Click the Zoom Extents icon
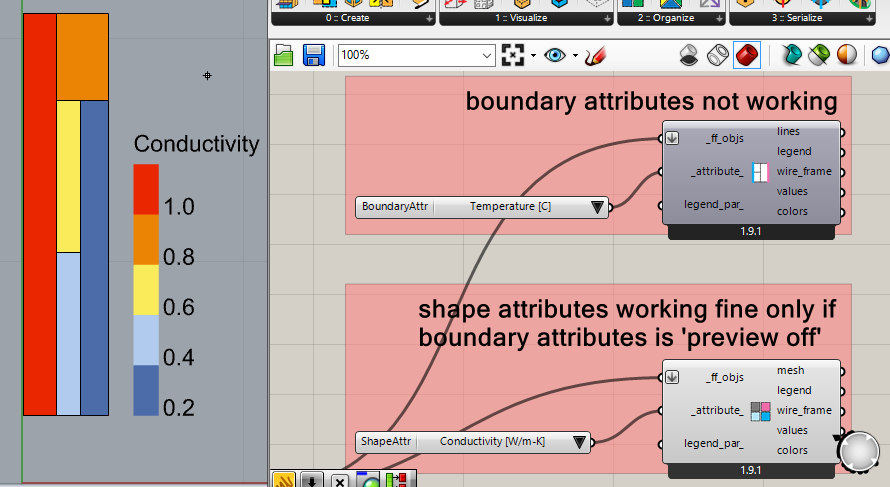This screenshot has width=890, height=487. 513,55
